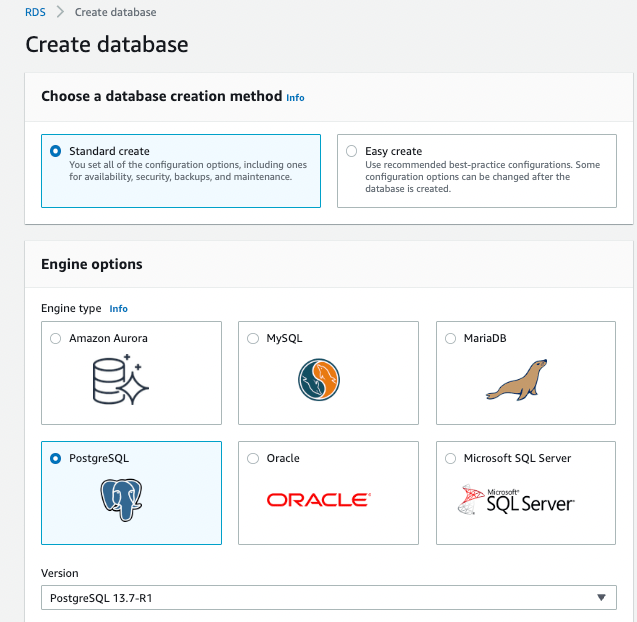Click the Engine options heading
The image size is (637, 622).
point(92,264)
